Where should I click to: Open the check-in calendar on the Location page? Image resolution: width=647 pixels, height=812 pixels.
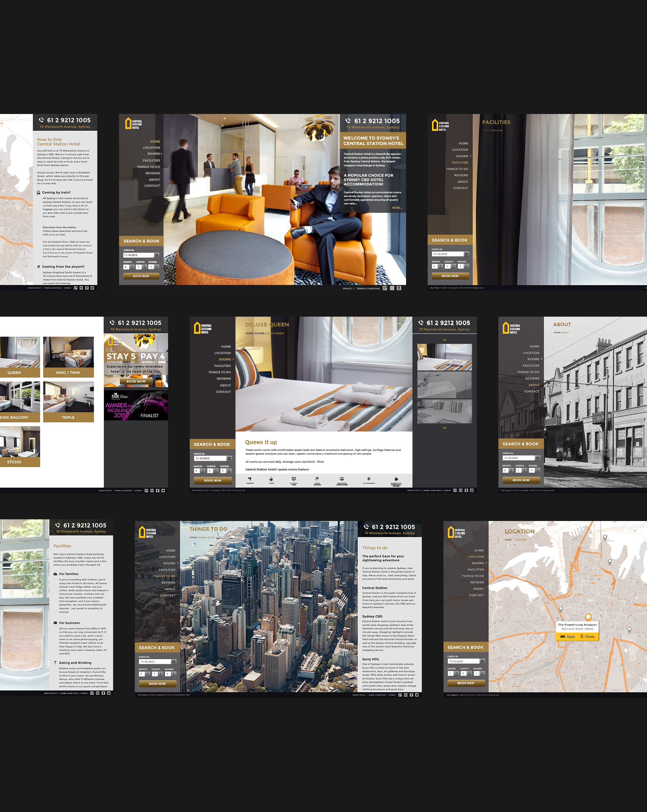coord(483,661)
